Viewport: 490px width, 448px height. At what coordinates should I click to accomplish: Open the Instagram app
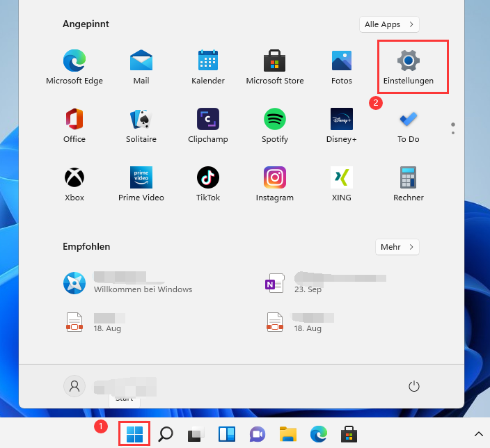275,184
